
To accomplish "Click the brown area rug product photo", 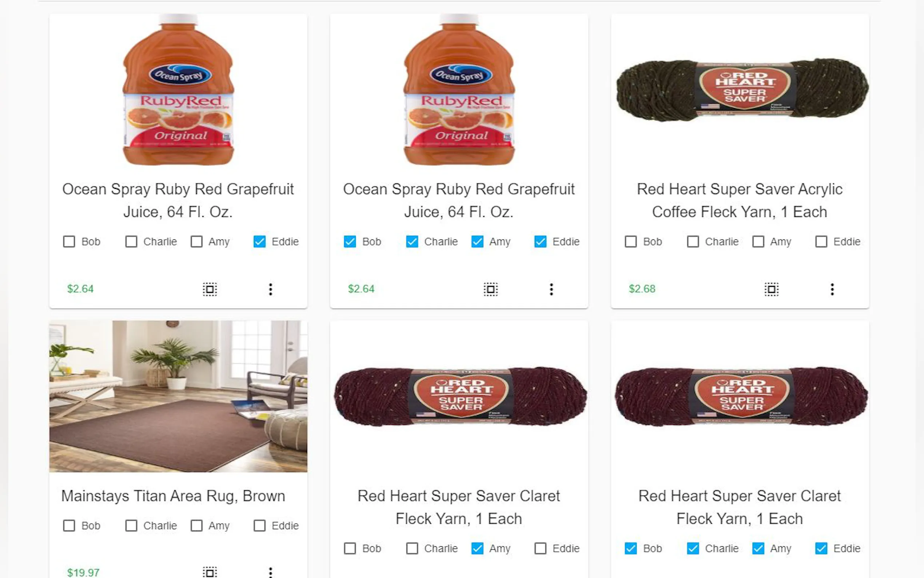I will (x=178, y=396).
